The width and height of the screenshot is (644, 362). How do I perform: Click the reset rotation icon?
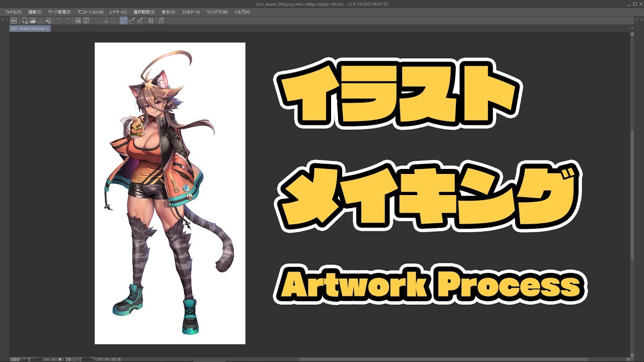[114, 359]
